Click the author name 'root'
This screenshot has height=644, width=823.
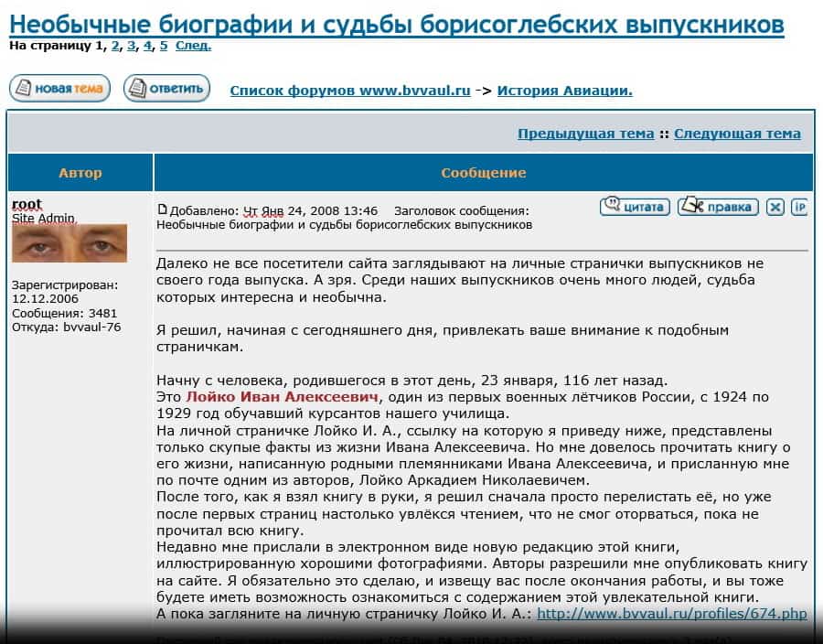pyautogui.click(x=27, y=204)
